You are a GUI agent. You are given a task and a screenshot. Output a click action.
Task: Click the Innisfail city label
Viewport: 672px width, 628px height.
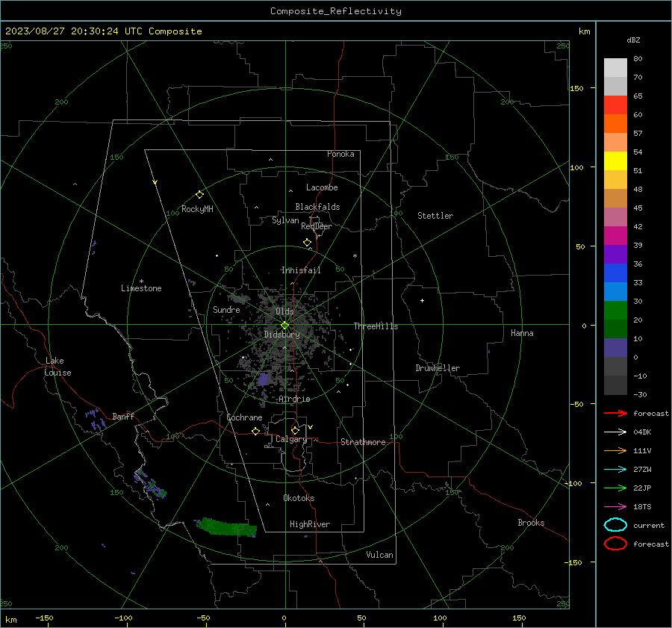(301, 270)
